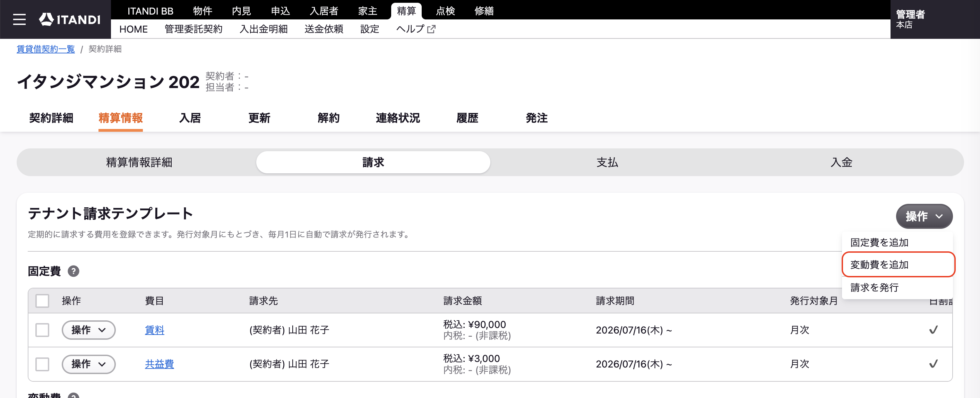Click the イタンジマンション 202 title

click(108, 81)
